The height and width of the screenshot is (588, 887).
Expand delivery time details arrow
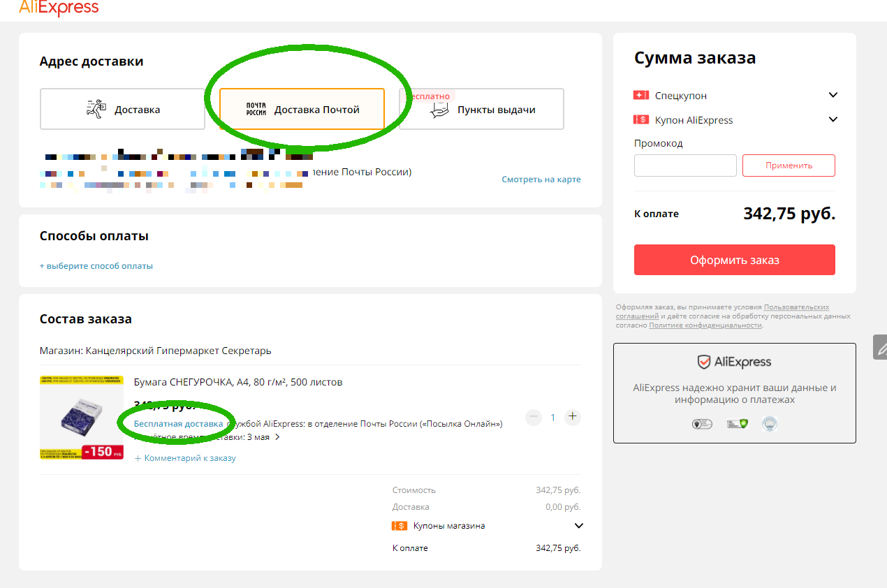tap(277, 437)
